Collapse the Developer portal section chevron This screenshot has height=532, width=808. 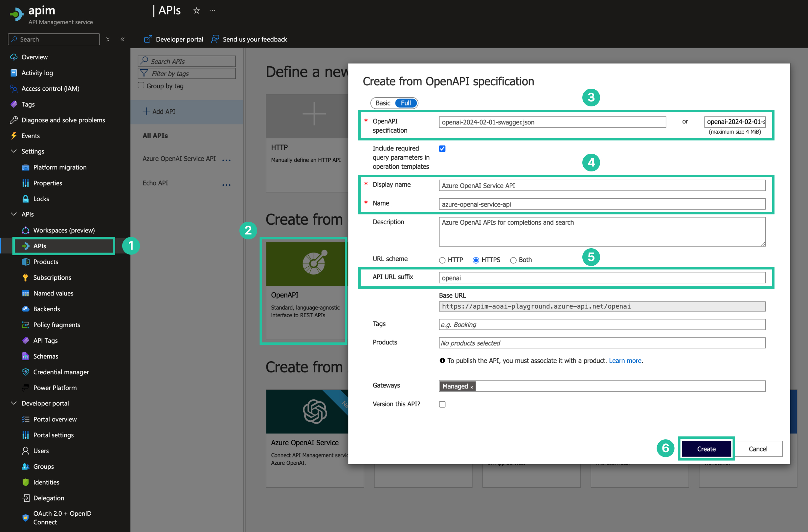pyautogui.click(x=14, y=403)
